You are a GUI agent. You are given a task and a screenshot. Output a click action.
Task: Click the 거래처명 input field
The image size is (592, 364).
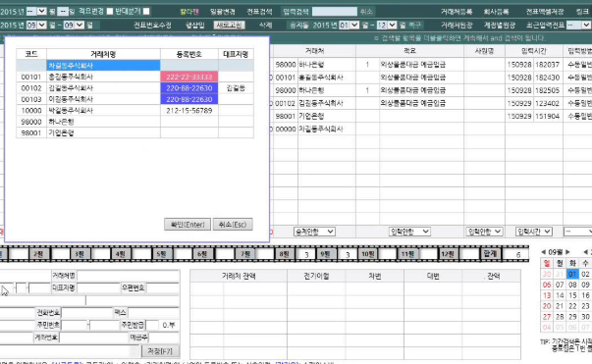click(x=128, y=276)
